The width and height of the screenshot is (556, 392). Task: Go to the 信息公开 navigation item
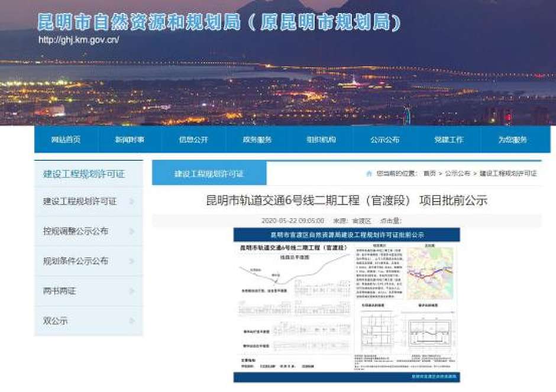pos(193,140)
